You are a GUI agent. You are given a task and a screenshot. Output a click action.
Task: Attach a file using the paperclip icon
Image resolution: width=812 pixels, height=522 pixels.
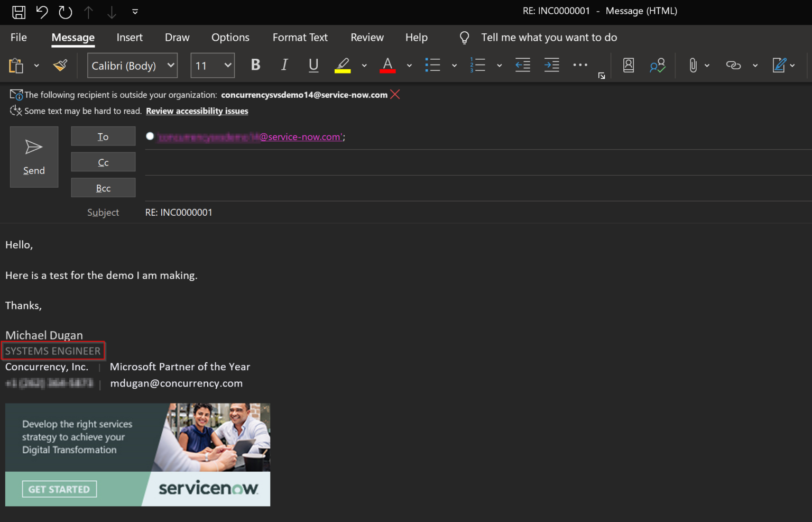point(693,65)
